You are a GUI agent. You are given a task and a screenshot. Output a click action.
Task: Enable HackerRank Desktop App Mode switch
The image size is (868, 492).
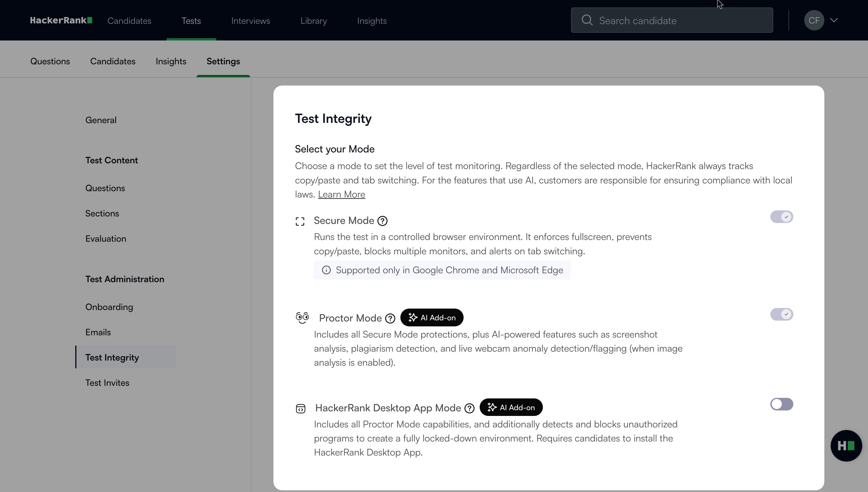click(x=782, y=404)
